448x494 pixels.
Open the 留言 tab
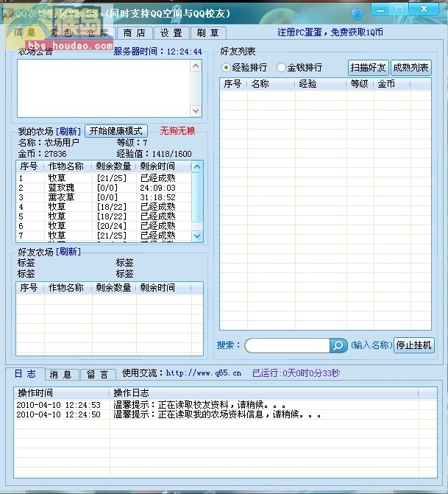[98, 375]
